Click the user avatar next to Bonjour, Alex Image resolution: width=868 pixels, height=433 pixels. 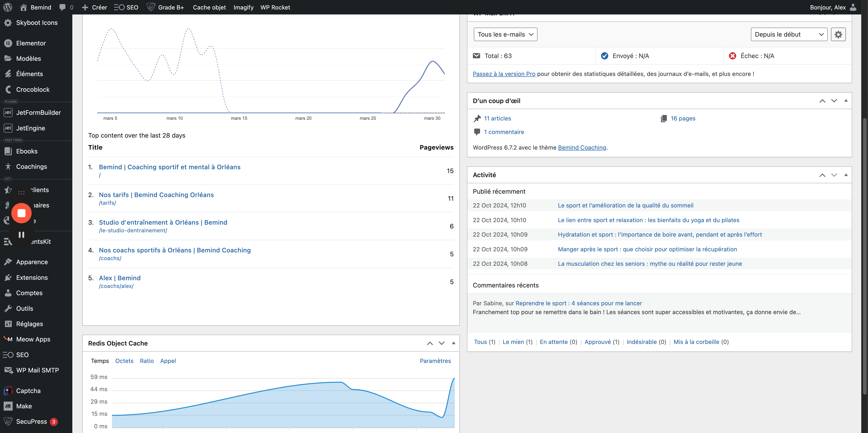click(853, 7)
